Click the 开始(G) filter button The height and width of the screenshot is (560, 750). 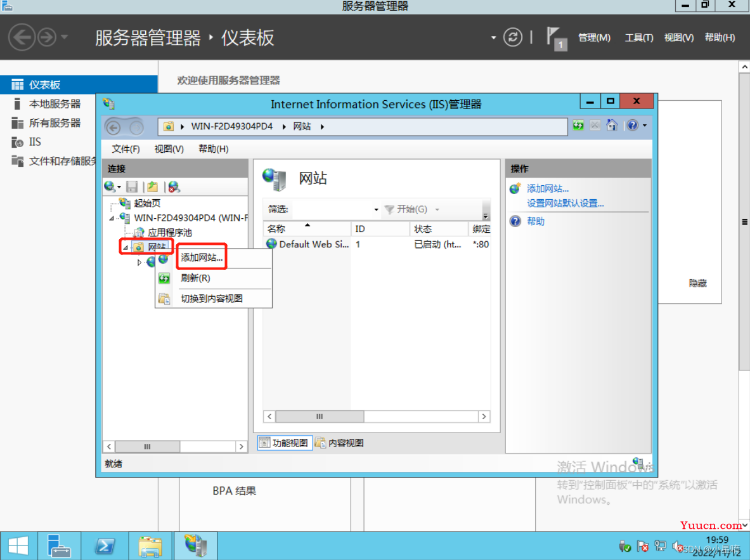pos(406,209)
